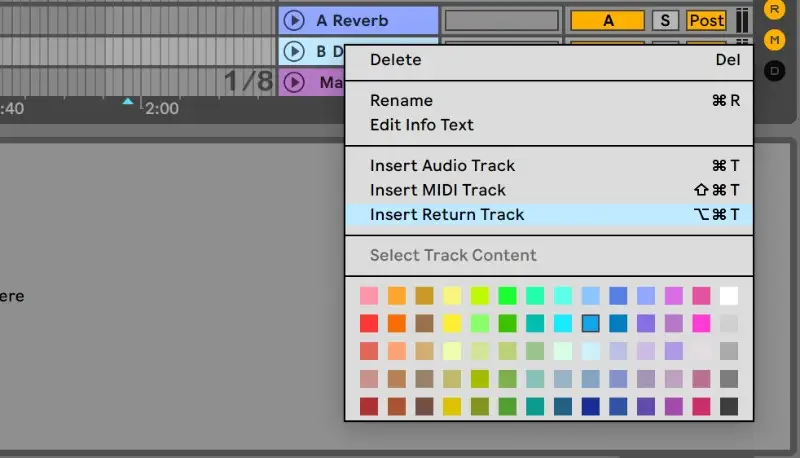Select Edit Info Text option
Image resolution: width=800 pixels, height=458 pixels.
tap(422, 125)
